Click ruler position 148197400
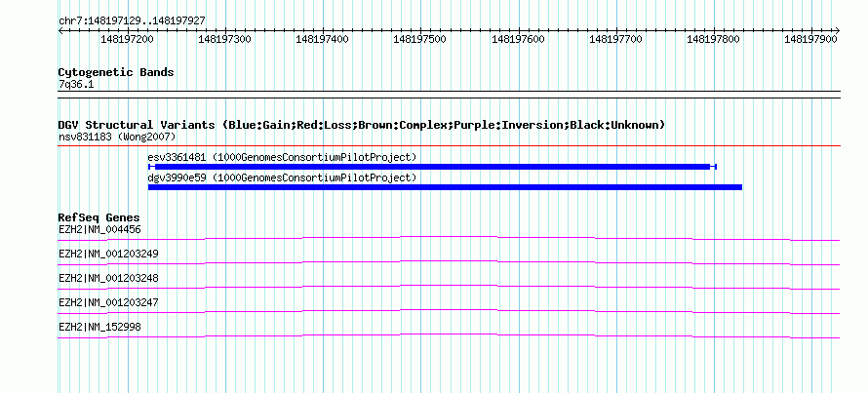This screenshot has width=868, height=393. [x=322, y=39]
